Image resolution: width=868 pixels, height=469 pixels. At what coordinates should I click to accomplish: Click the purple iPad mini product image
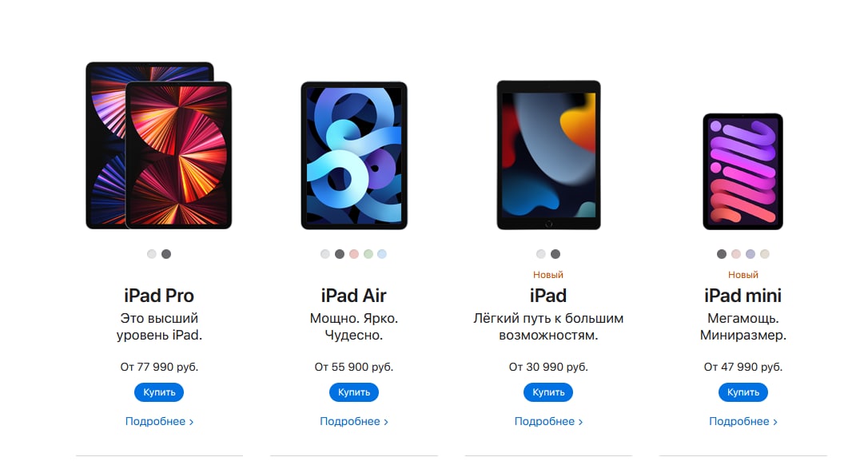pyautogui.click(x=743, y=172)
